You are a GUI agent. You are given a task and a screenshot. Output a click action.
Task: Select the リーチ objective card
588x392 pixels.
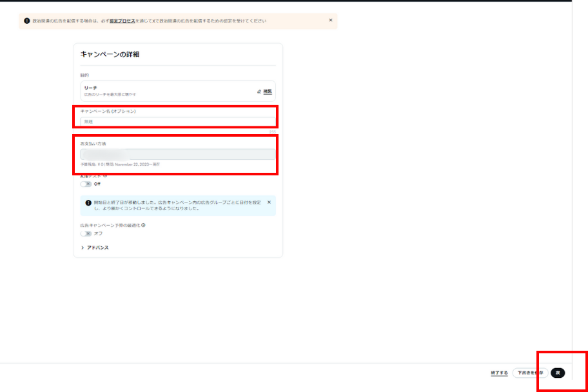(x=161, y=91)
